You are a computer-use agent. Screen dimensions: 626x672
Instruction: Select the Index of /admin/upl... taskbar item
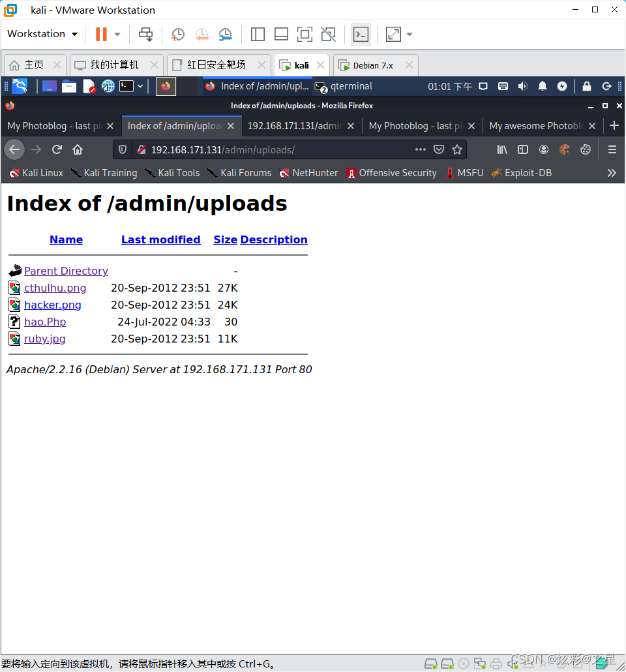click(x=257, y=87)
